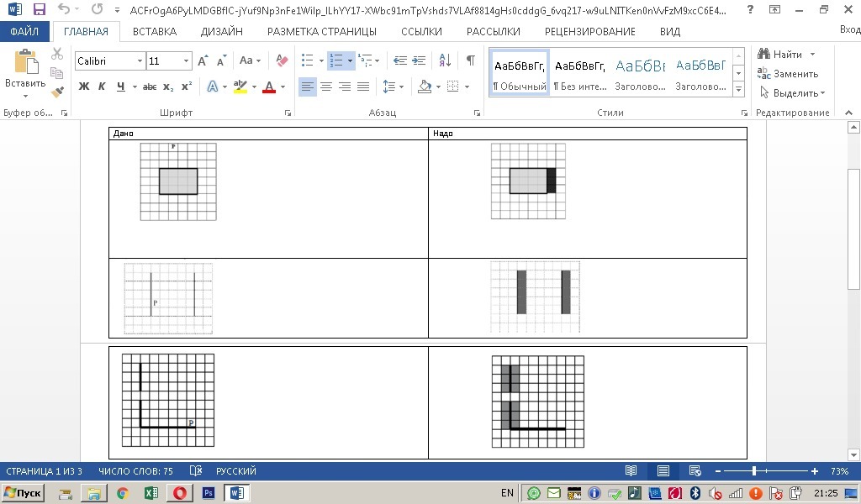
Task: Click the Sort A-Z icon
Action: point(445,60)
